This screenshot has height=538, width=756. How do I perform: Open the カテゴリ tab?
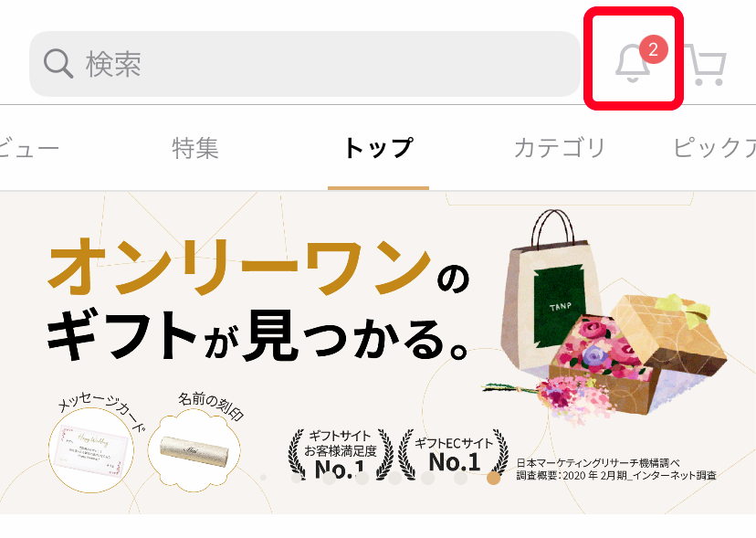tap(560, 148)
